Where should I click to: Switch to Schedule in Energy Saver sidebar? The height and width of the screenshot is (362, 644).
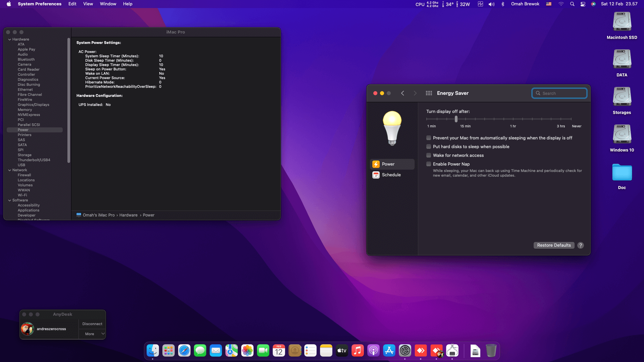392,175
